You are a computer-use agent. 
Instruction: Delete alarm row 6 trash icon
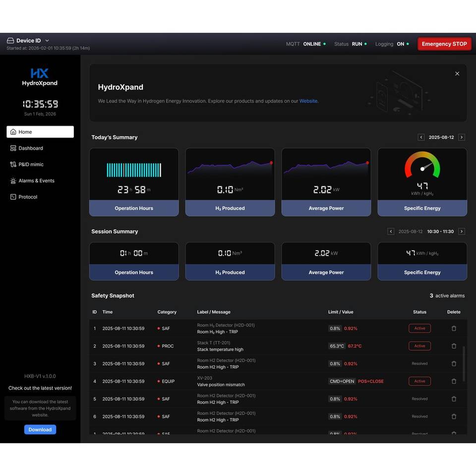pyautogui.click(x=454, y=416)
